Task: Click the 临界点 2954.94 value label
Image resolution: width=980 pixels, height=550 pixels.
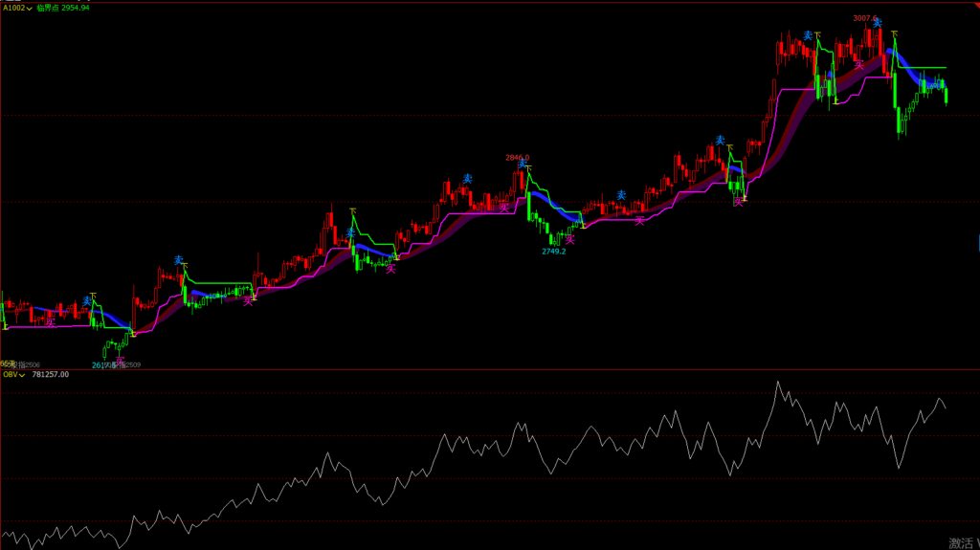Action: [x=63, y=8]
